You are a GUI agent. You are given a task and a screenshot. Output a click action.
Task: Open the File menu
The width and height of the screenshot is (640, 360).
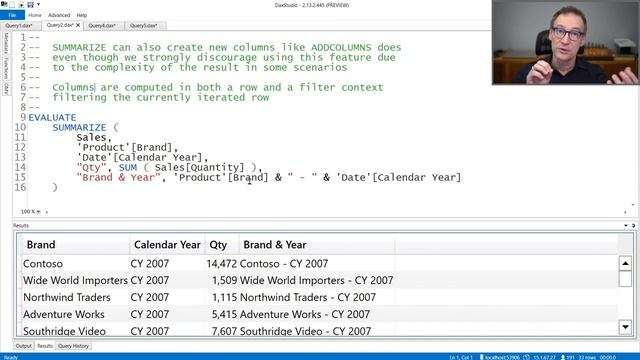coord(12,15)
